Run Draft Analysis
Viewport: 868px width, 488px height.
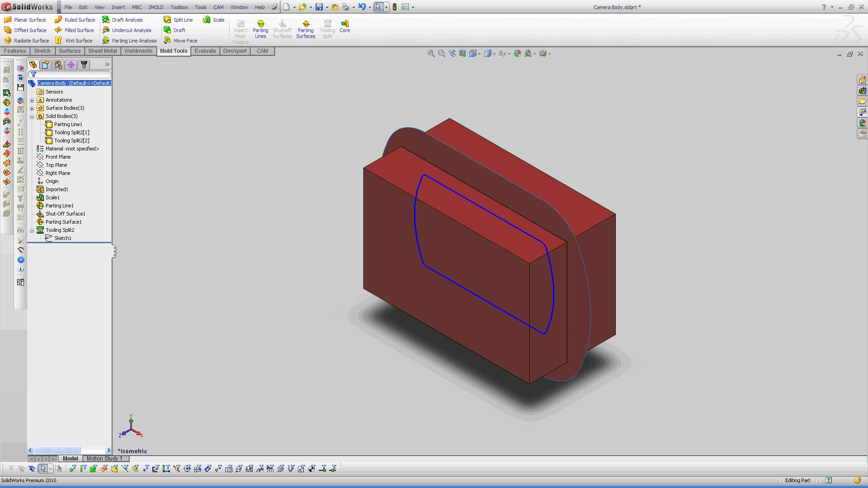point(122,20)
